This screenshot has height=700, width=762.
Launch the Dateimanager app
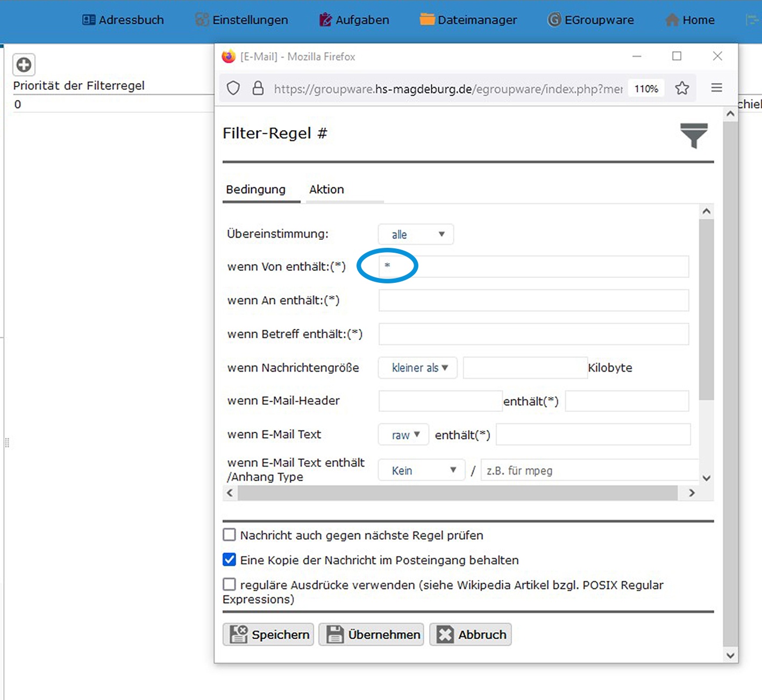tap(468, 20)
